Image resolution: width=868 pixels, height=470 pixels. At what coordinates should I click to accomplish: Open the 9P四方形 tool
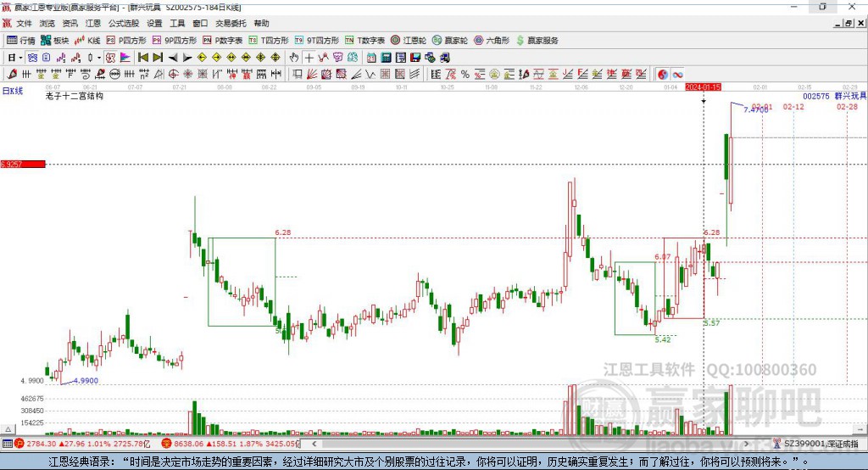point(175,41)
